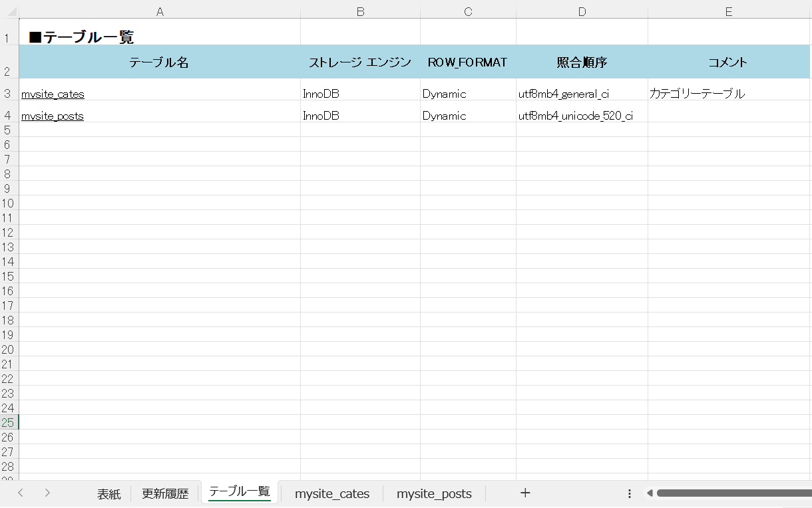Click the left sheet-navigation arrow

pyautogui.click(x=20, y=493)
